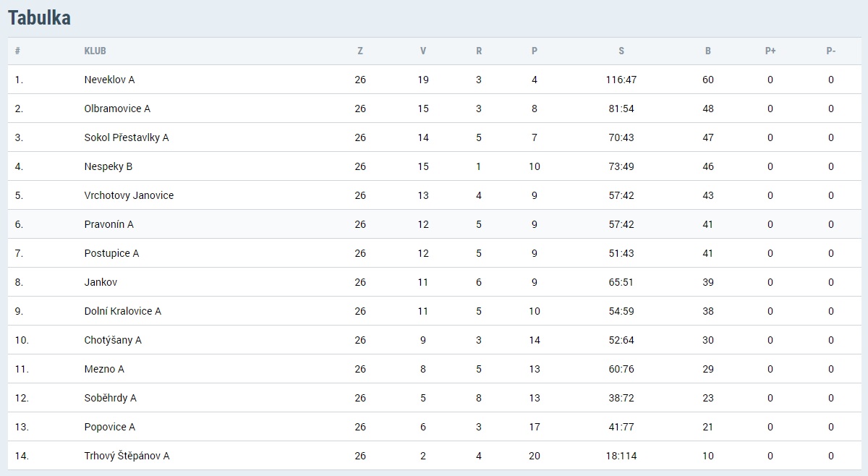Select the Tabulka heading

39,18
